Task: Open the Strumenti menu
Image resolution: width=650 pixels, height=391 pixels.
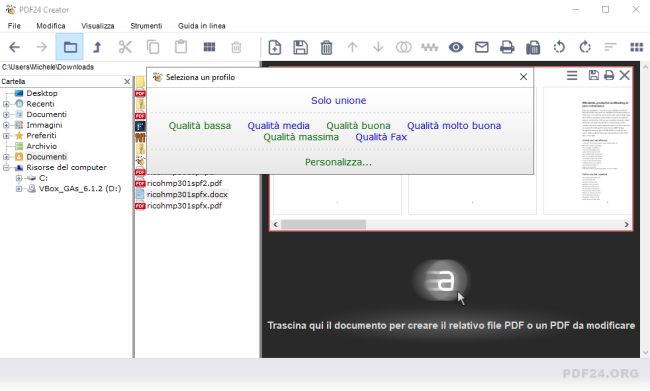Action: pos(146,26)
